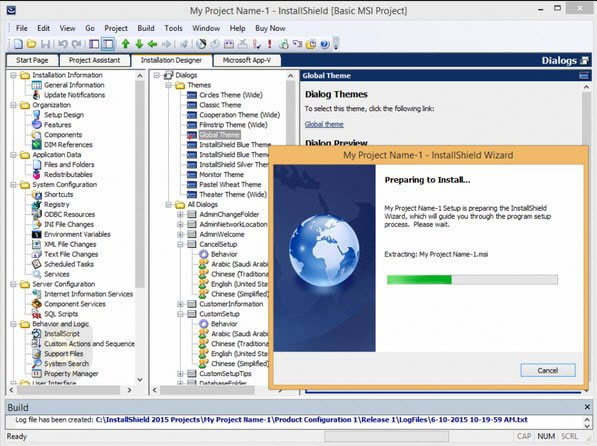Click the Environment Variables icon
The image size is (597, 446).
pyautogui.click(x=37, y=234)
